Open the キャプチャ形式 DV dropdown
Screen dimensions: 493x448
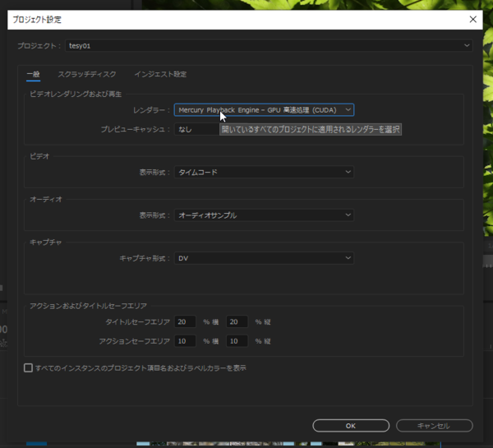[264, 258]
